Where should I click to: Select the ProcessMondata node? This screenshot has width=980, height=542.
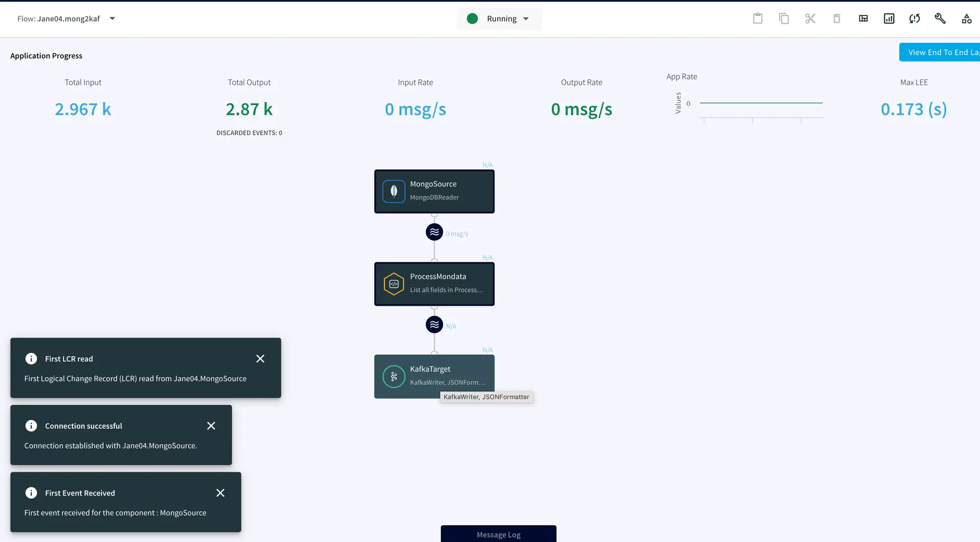(434, 284)
